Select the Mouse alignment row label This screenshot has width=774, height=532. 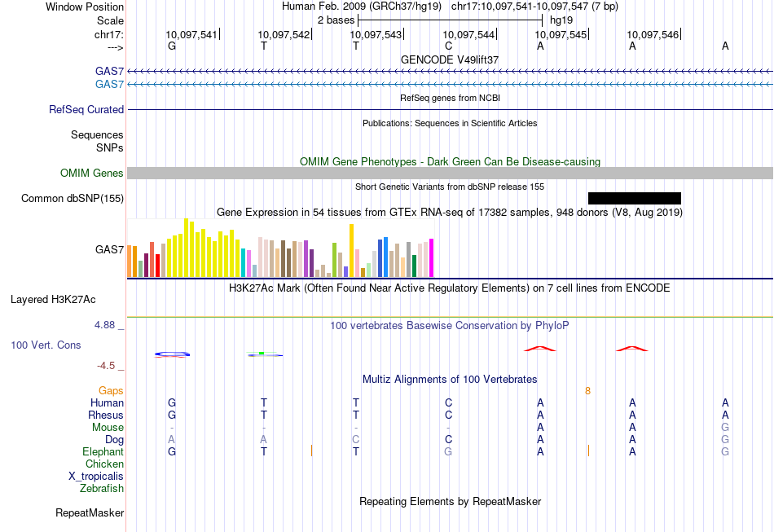click(x=108, y=427)
